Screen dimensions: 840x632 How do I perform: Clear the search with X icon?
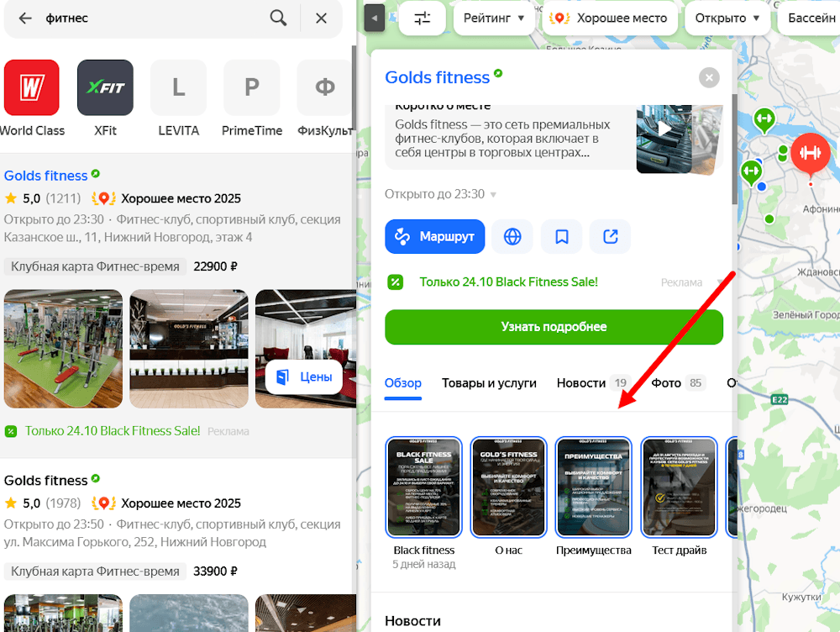(322, 18)
